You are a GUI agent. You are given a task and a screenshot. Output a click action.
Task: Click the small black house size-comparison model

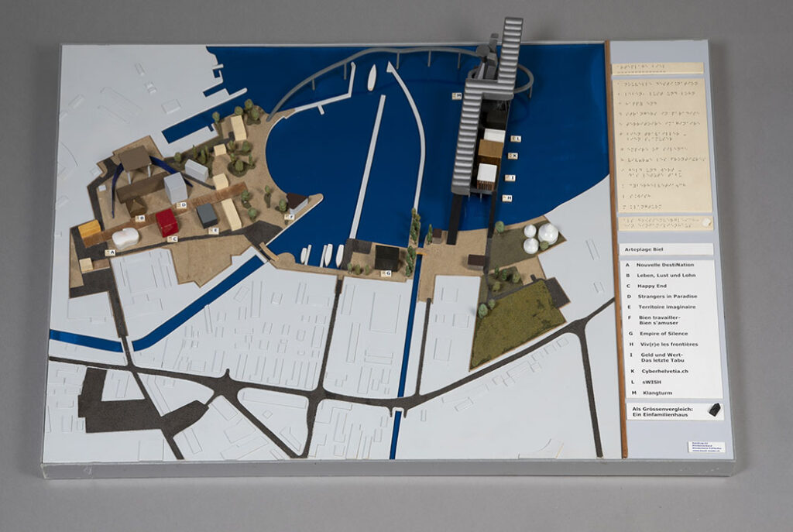[x=715, y=410]
